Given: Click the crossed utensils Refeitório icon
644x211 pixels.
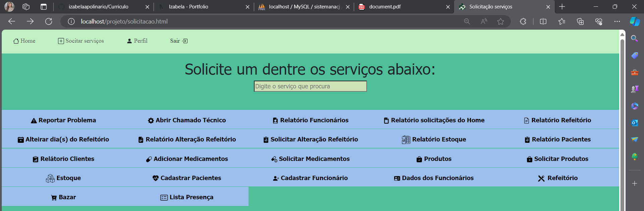Looking at the screenshot, I should [x=541, y=178].
